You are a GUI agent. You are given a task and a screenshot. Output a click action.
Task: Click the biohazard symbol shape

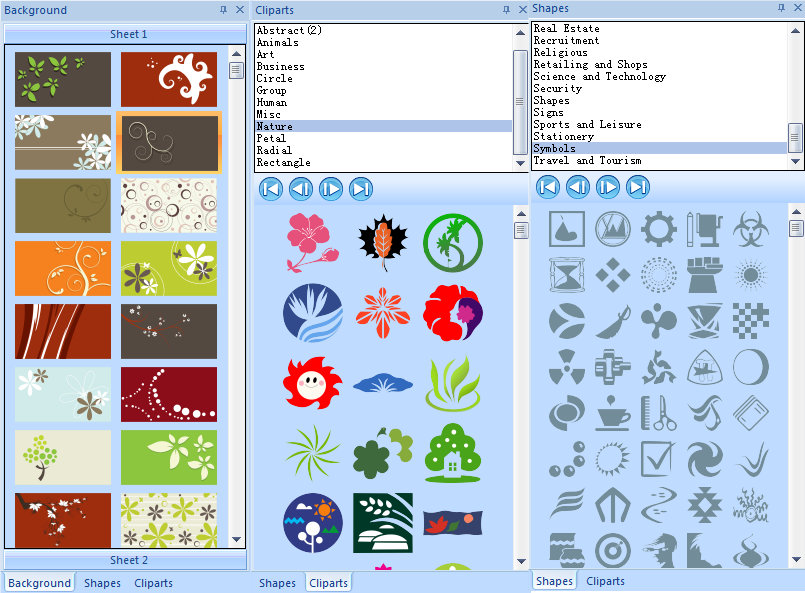(x=750, y=229)
